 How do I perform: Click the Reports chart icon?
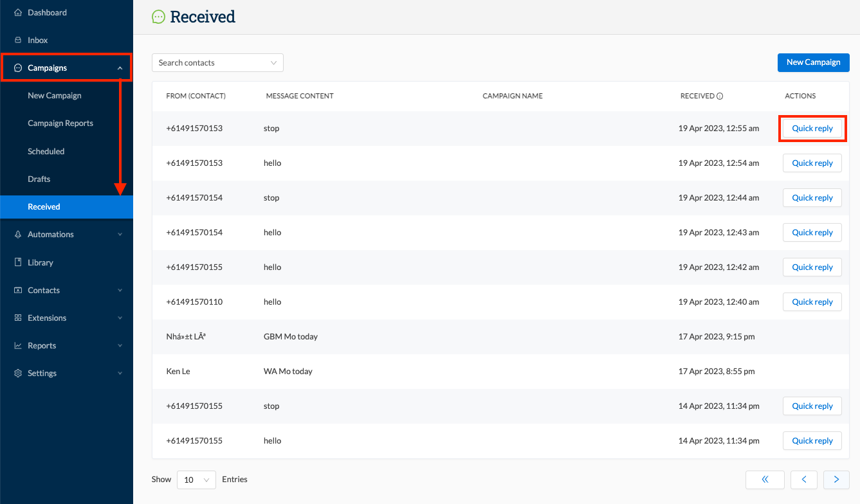point(18,346)
